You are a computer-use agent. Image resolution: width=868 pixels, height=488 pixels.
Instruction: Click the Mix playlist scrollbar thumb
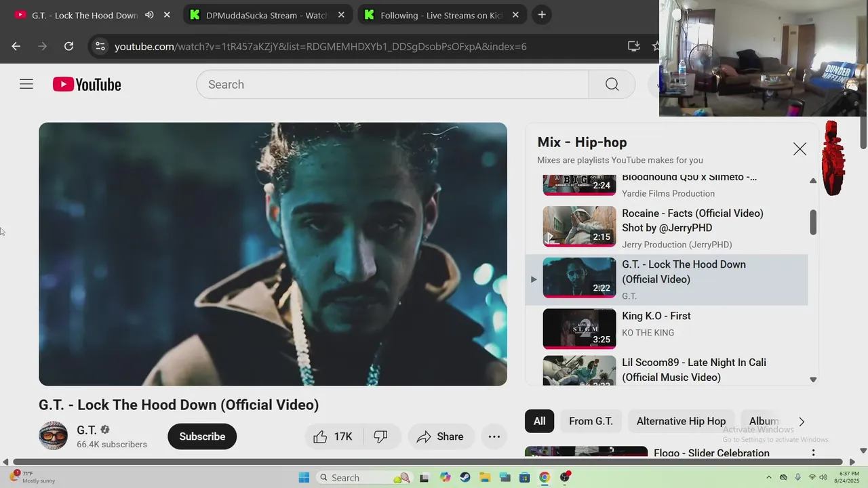813,222
